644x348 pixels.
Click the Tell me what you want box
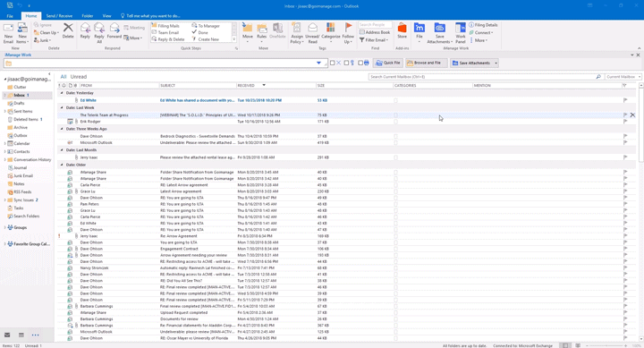[x=150, y=16]
